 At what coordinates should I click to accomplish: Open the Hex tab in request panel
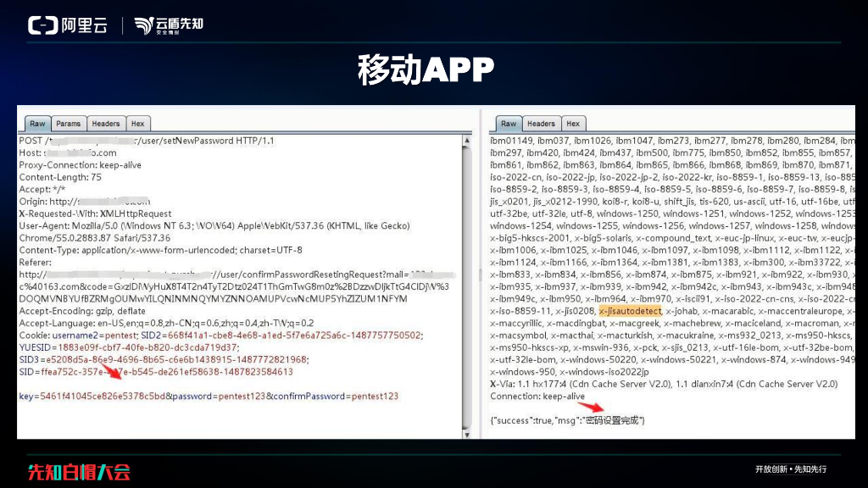click(138, 124)
